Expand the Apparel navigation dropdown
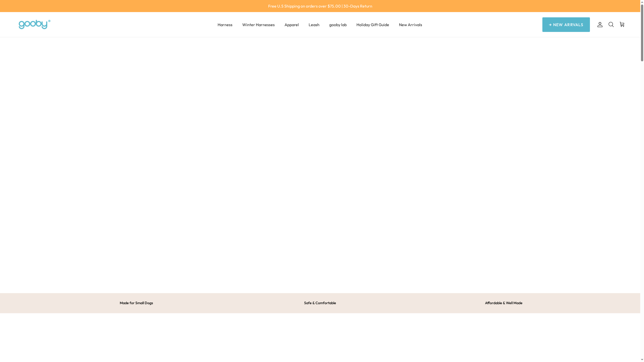Screen dimensions: 644x362 [x=292, y=24]
